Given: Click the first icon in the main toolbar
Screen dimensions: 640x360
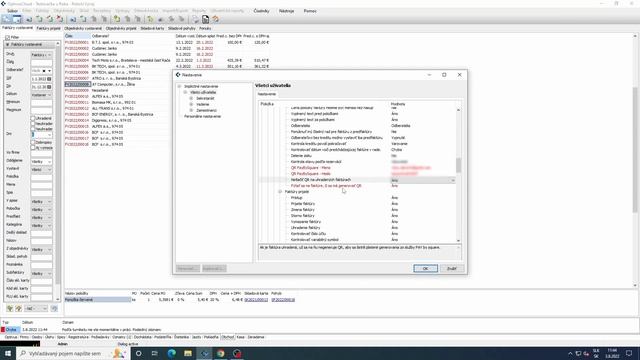Looking at the screenshot, I should click(6, 19).
